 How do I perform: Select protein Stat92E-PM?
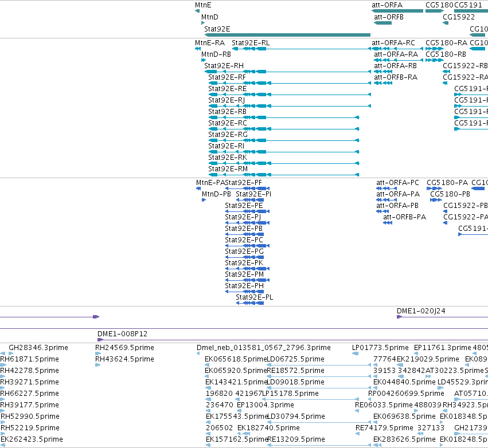tap(244, 274)
